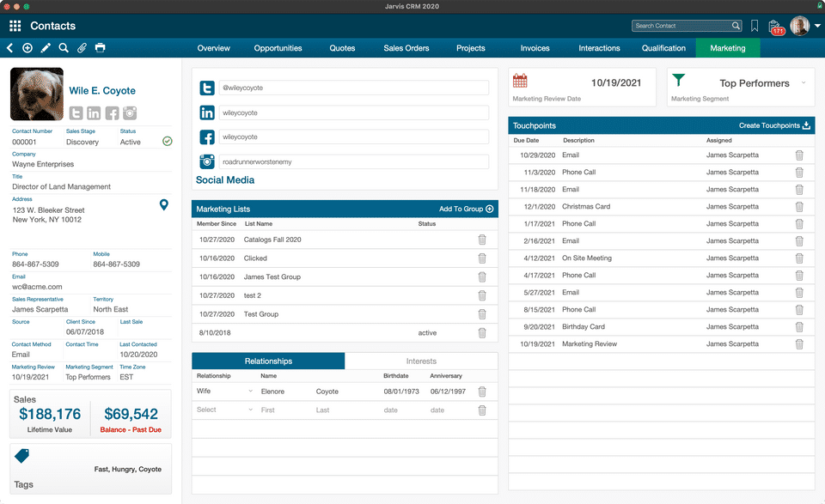Screen dimensions: 825x504
Task: Select the Qualification tab
Action: click(x=663, y=48)
